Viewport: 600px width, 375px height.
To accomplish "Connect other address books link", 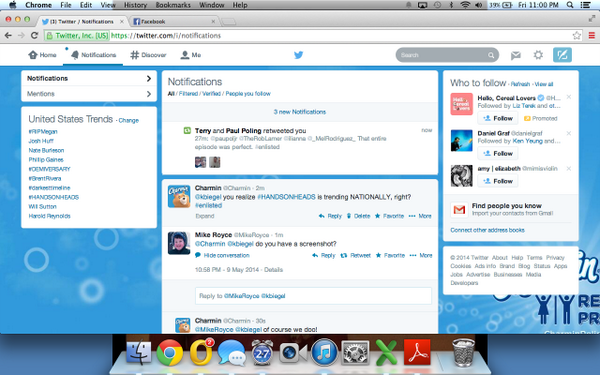I will pos(487,230).
